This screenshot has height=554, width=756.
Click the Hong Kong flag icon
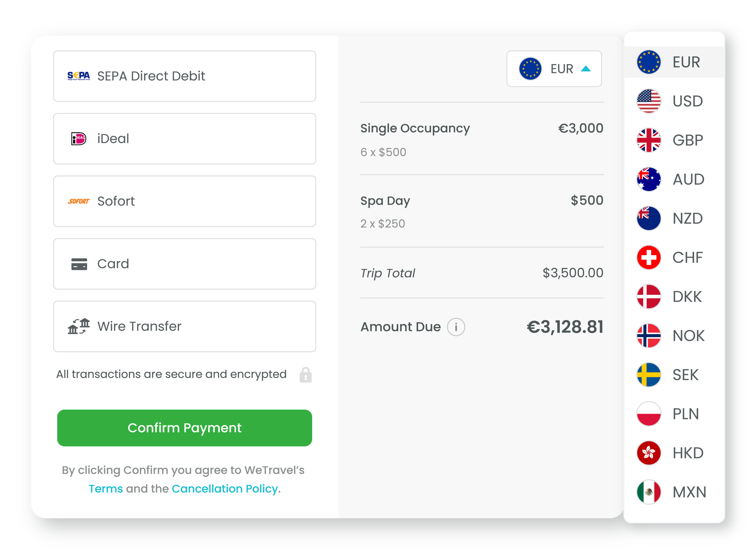tap(649, 453)
